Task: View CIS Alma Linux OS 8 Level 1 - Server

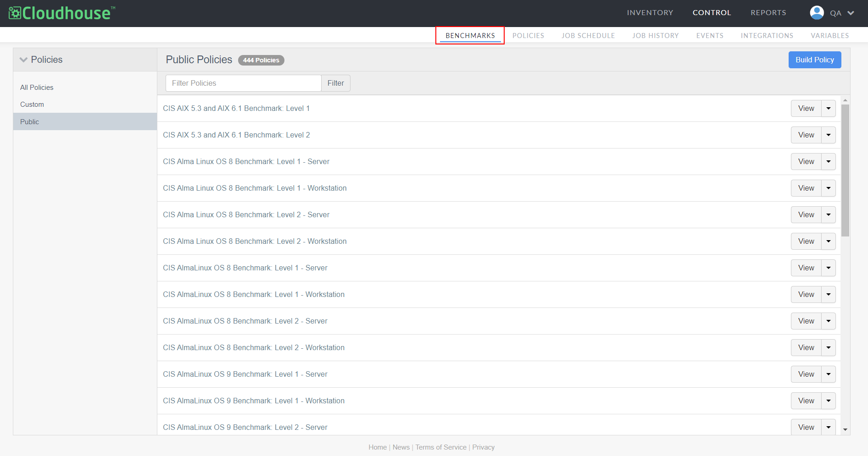Action: click(x=806, y=162)
